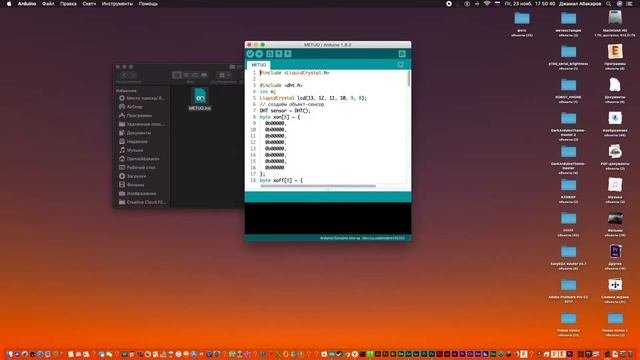The image size is (640, 360).
Task: Open the Serial Monitor icon in Arduino
Action: coord(402,54)
